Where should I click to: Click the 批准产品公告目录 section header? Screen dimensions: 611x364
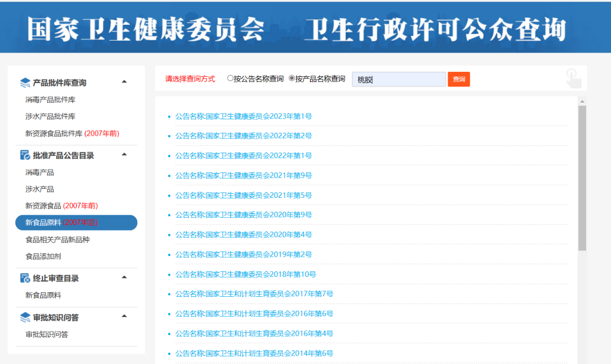(x=63, y=155)
